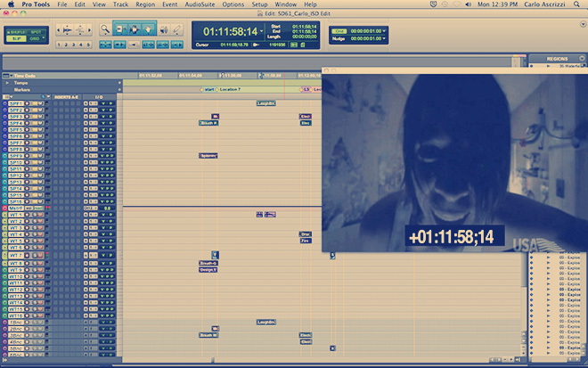Open the File menu

[x=62, y=4]
